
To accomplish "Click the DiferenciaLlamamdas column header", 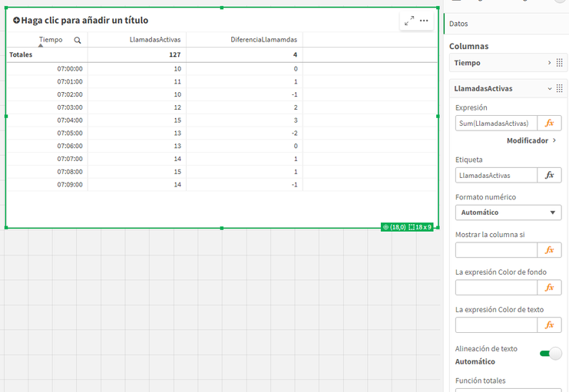I will click(x=264, y=40).
